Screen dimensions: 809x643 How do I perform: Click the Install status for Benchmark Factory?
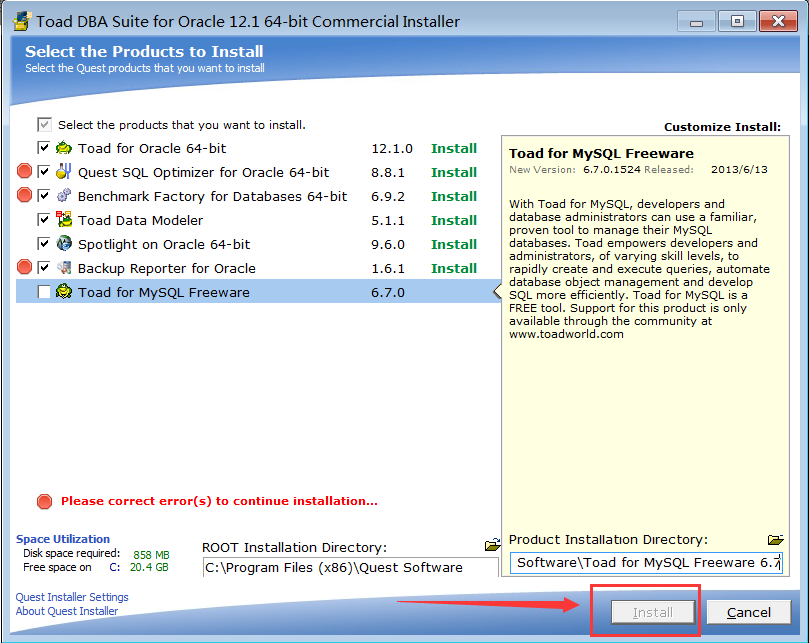point(454,197)
